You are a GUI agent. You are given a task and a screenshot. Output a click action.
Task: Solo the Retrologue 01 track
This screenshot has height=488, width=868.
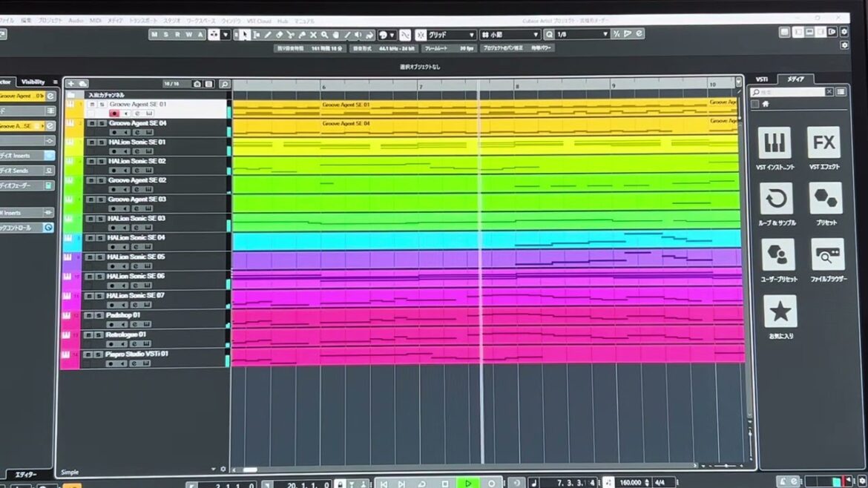pyautogui.click(x=99, y=334)
